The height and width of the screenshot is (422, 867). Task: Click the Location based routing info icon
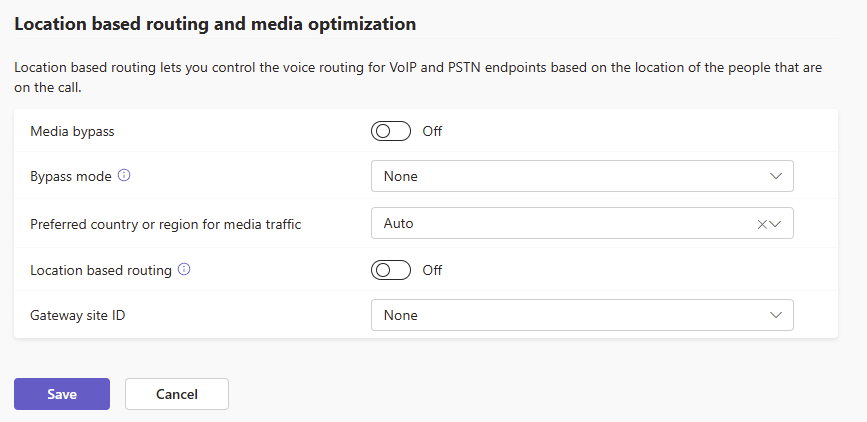pos(184,269)
